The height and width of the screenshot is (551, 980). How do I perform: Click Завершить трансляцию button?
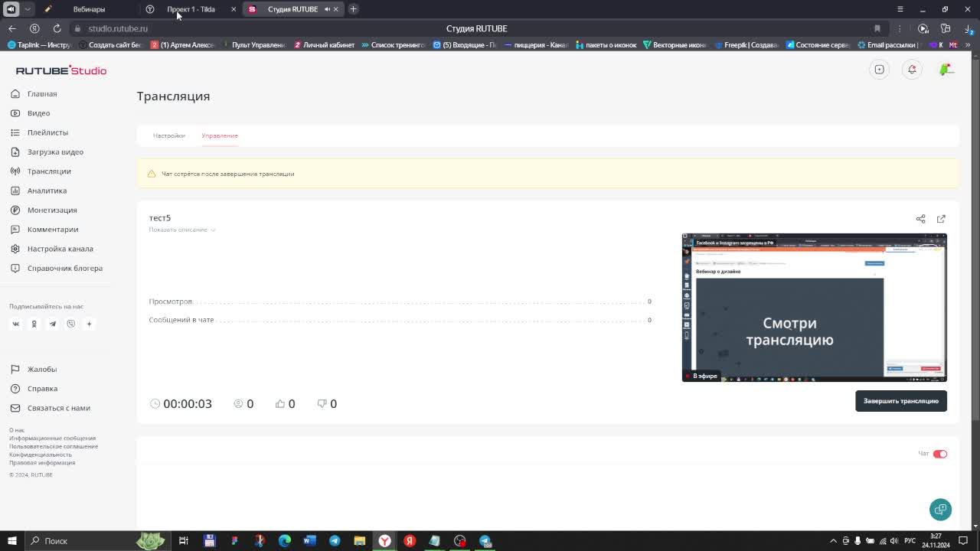(901, 401)
